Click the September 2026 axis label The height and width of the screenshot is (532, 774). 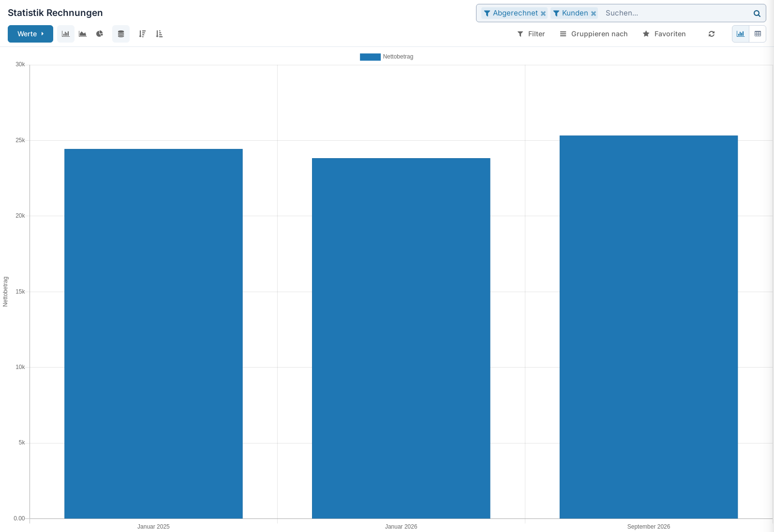coord(649,527)
